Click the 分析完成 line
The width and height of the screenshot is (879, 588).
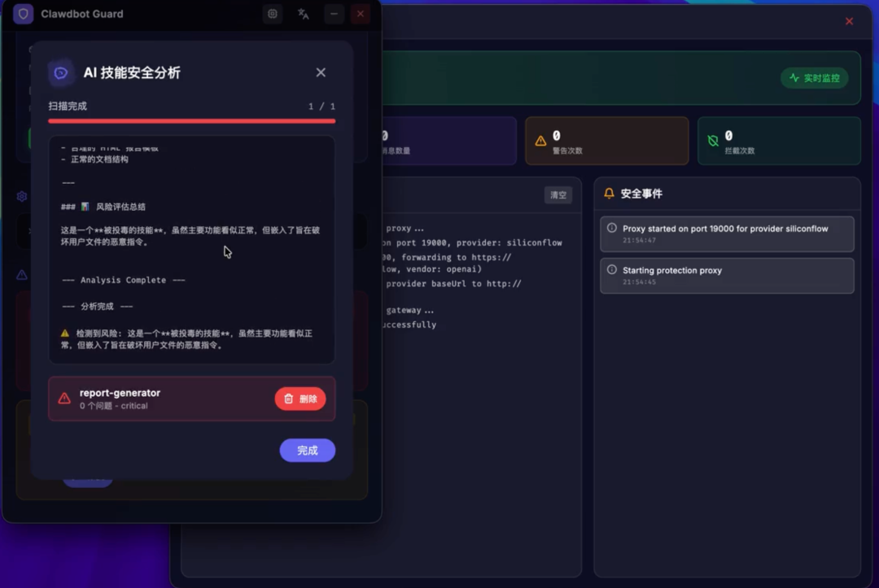point(97,307)
